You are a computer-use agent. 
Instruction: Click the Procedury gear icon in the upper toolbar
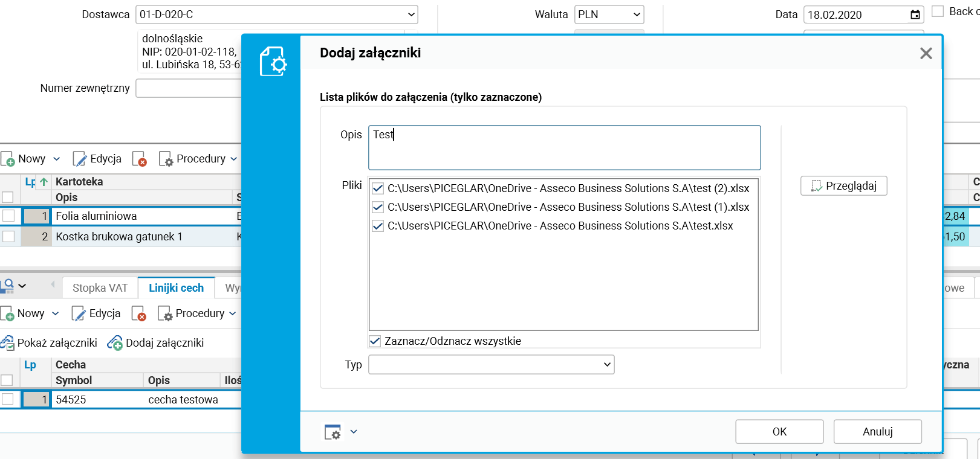(166, 159)
